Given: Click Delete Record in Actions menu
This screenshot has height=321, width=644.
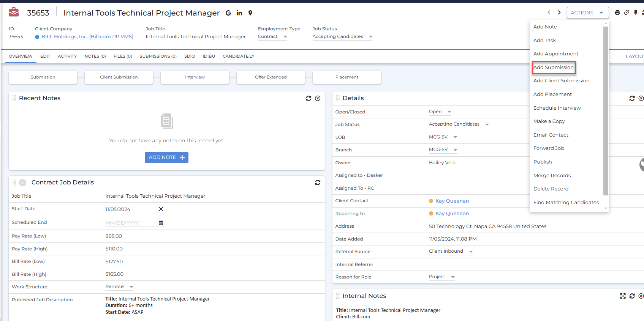Looking at the screenshot, I should (551, 189).
